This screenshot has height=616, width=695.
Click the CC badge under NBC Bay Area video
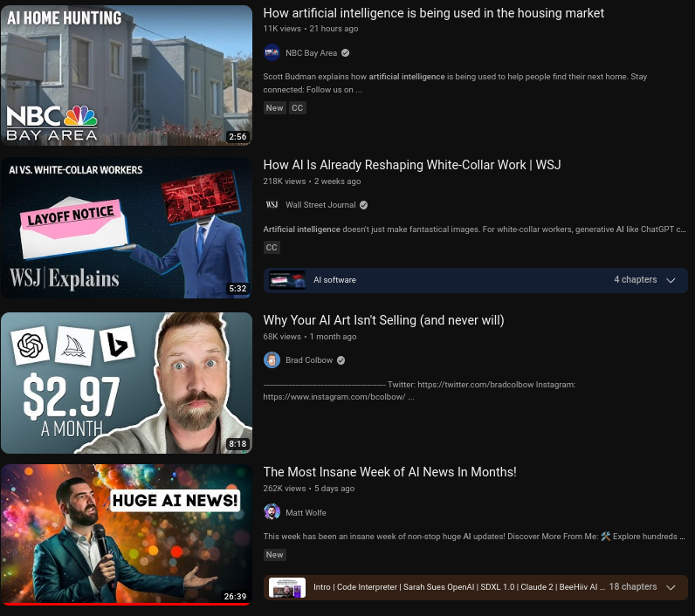[x=298, y=107]
